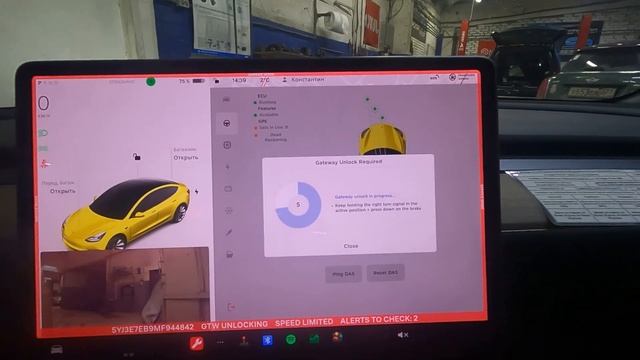Screen dimensions: 640x360
Task: Tap the yellow 3D car model
Action: coord(127,214)
